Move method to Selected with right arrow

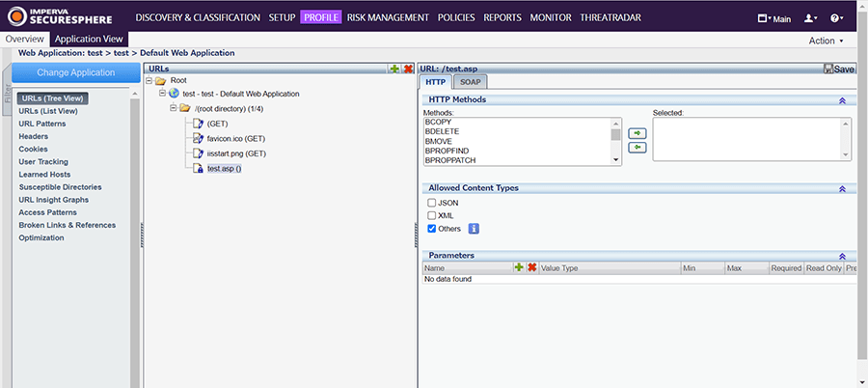click(637, 132)
